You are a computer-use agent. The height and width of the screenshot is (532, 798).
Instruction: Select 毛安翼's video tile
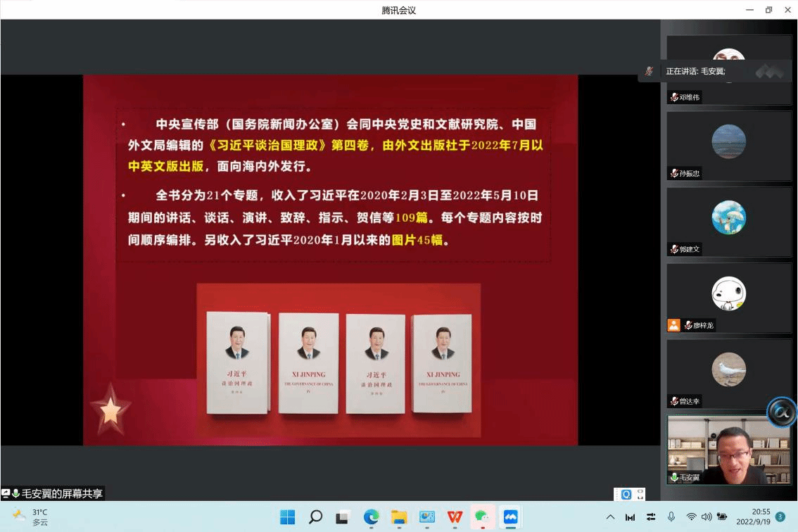[728, 449]
